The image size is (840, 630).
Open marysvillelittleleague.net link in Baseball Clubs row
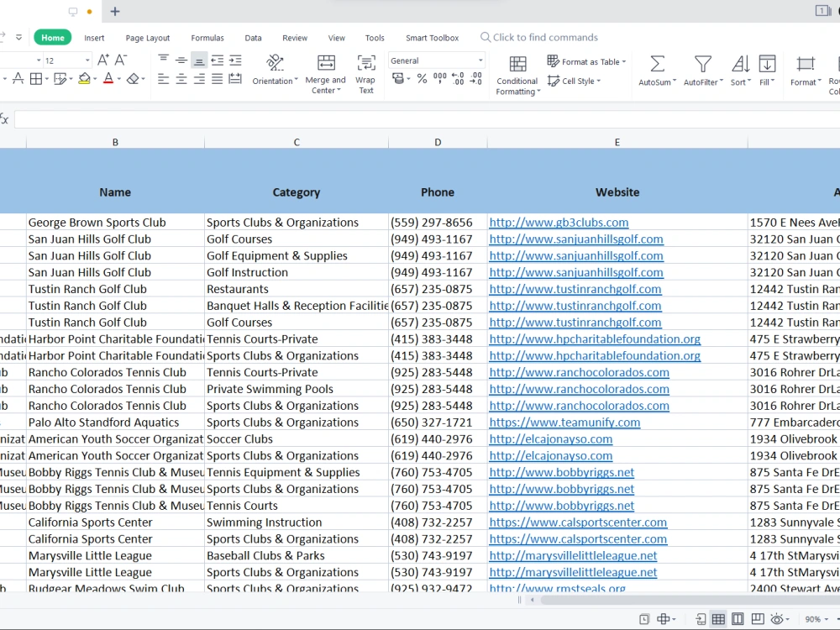click(573, 555)
